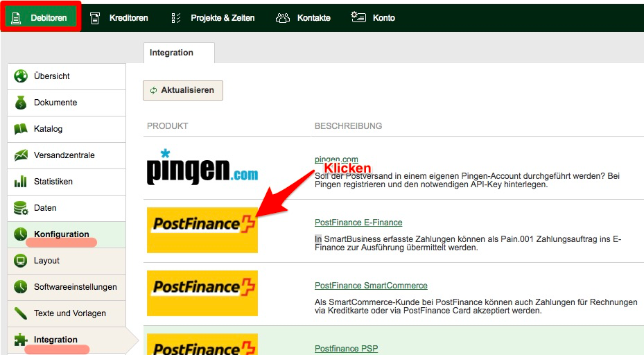The image size is (644, 355).
Task: Open the Postfinance PSP link
Action: pos(346,349)
